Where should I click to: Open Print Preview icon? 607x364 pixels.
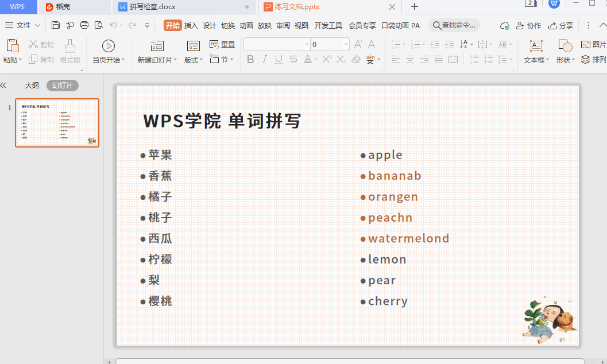[x=99, y=25]
